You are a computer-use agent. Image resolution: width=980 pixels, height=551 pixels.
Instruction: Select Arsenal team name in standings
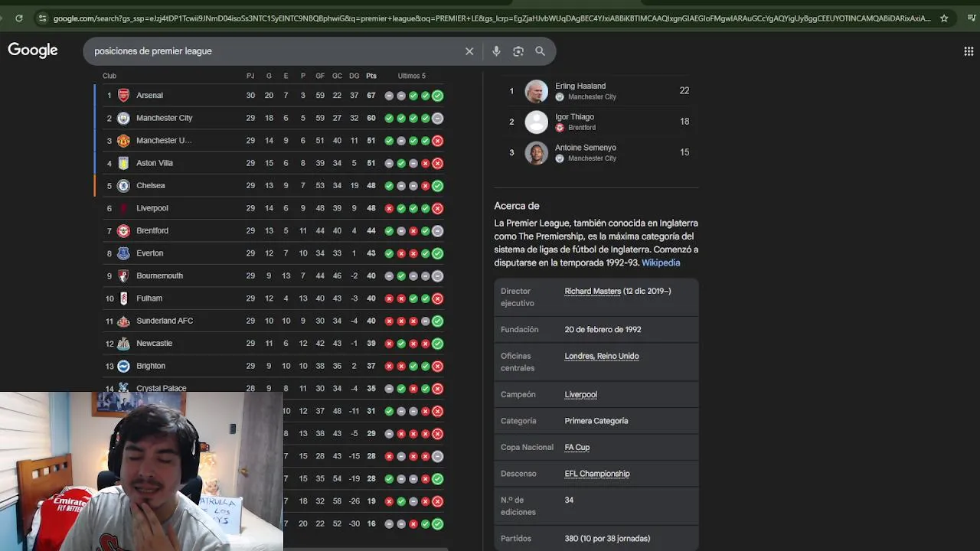pos(149,96)
